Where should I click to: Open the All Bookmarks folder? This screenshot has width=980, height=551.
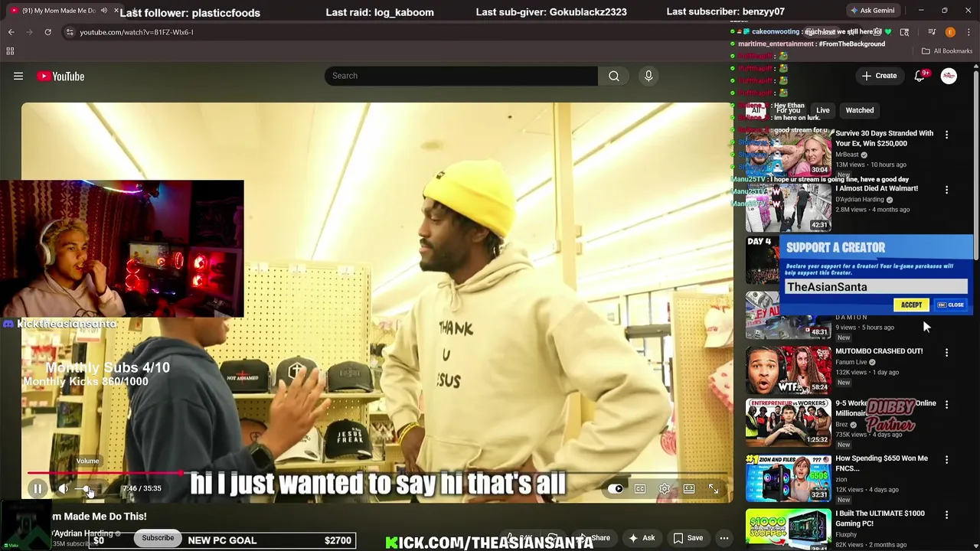tap(947, 51)
